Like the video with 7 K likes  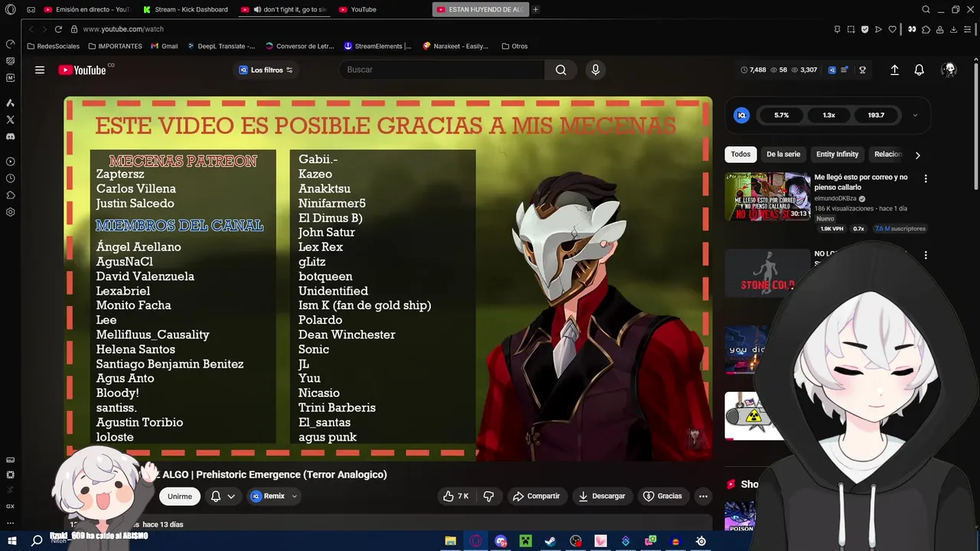(x=456, y=496)
